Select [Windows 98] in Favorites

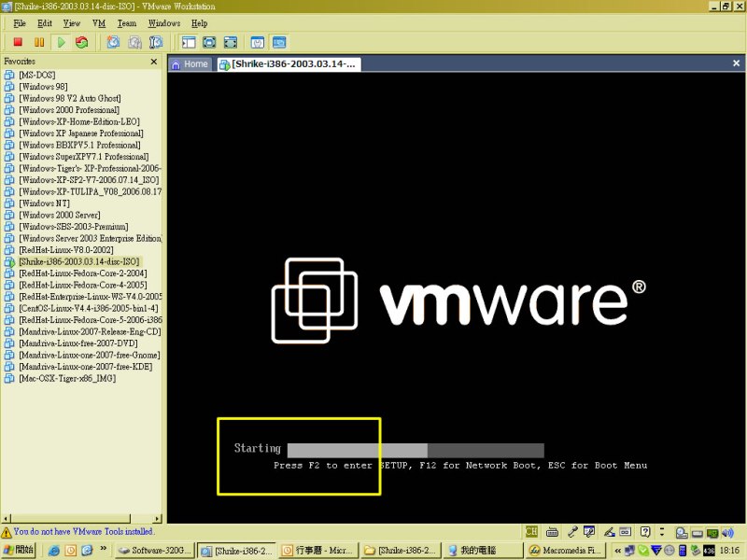tap(43, 87)
